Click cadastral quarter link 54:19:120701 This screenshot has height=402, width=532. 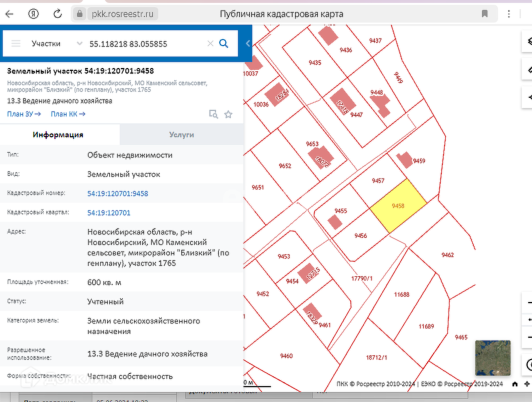click(x=109, y=213)
